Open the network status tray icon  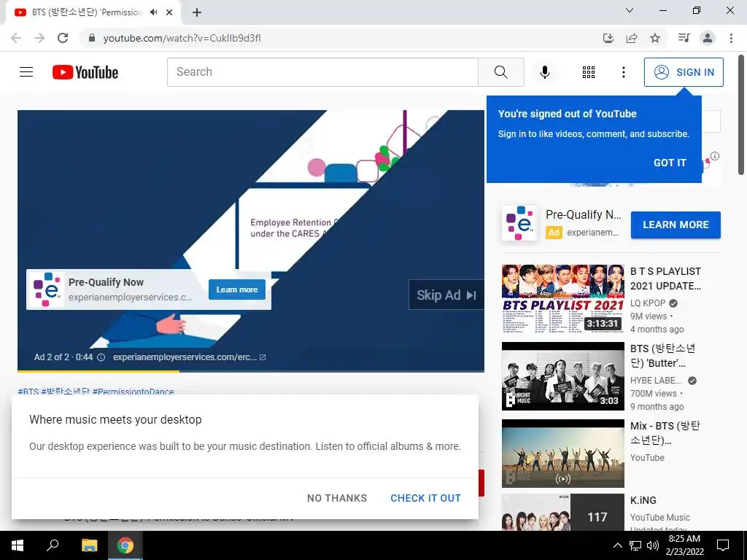tap(635, 545)
